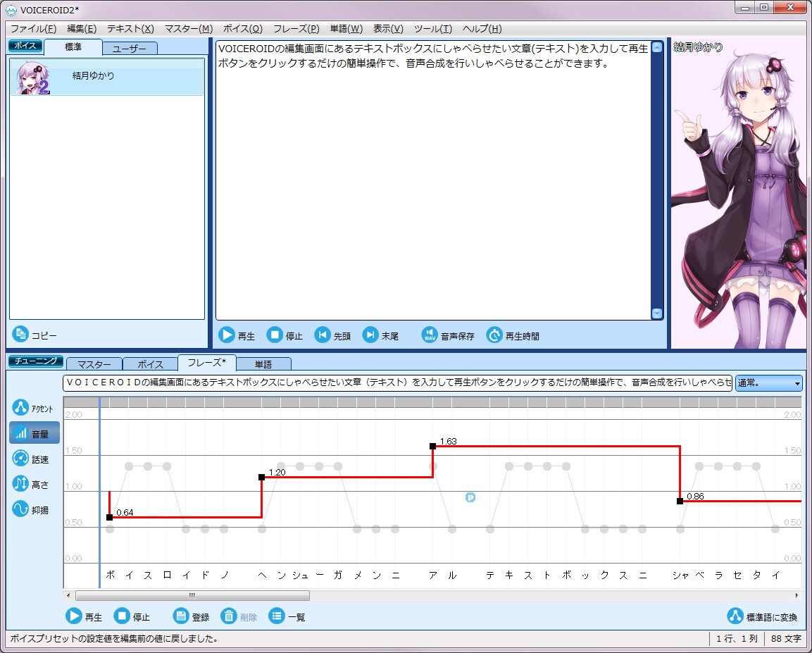Jump to the end with 末尾
This screenshot has height=653, width=812.
[380, 335]
